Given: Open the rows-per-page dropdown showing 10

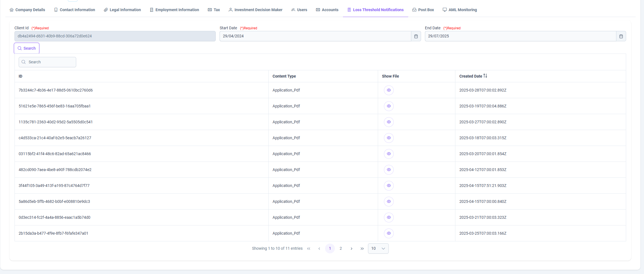Looking at the screenshot, I should [x=378, y=249].
